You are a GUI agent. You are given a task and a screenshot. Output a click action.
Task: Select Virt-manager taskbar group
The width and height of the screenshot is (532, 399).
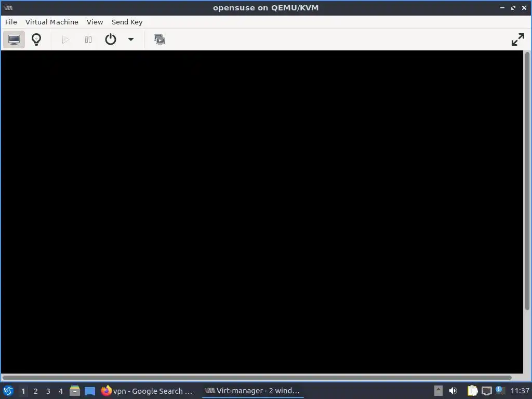[x=252, y=391]
